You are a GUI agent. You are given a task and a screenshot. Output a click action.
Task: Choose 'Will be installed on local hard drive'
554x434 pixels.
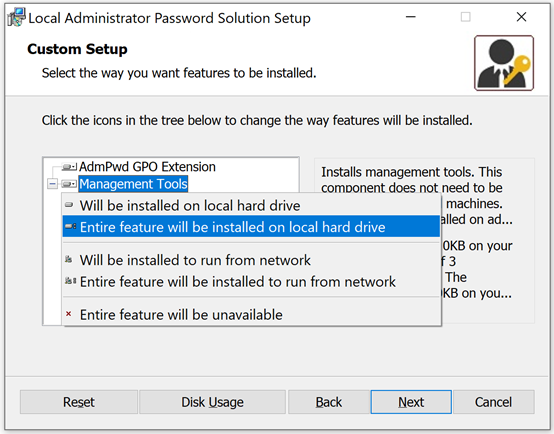point(252,205)
